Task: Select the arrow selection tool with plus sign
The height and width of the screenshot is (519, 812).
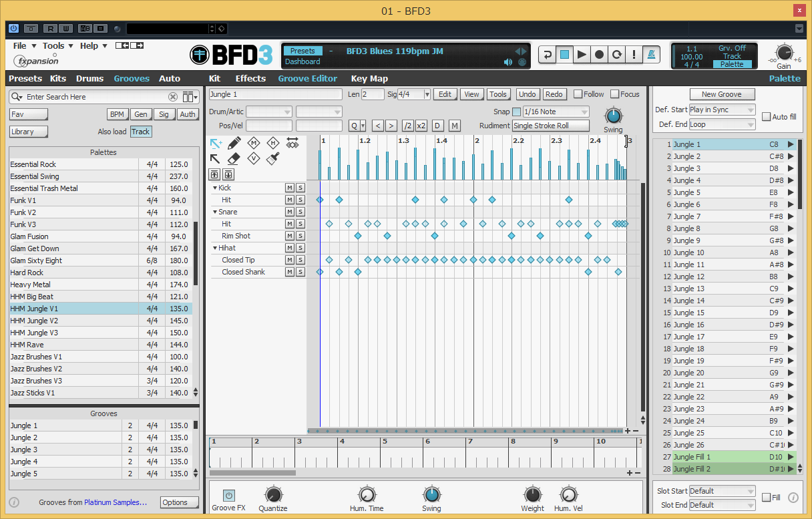Action: pos(216,143)
